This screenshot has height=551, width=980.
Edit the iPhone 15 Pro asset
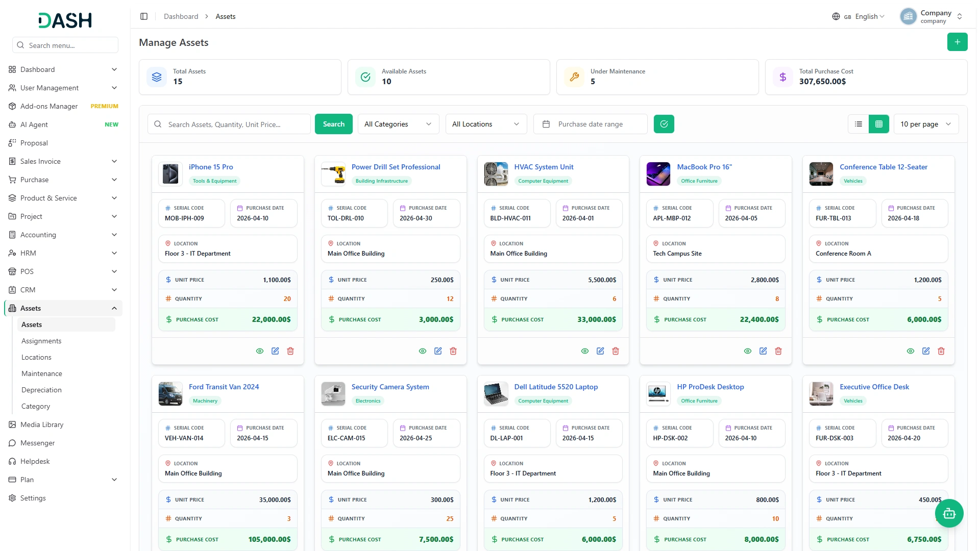(x=275, y=351)
